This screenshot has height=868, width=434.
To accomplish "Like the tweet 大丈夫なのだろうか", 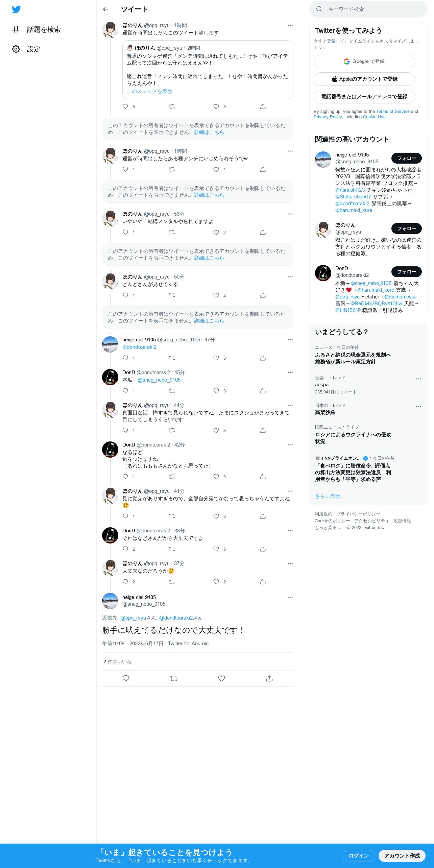I will pyautogui.click(x=216, y=582).
